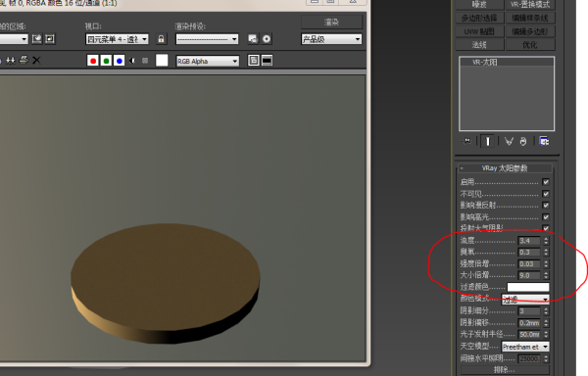This screenshot has height=376, width=588.
Task: Click the 编辑样条线 modifier button
Action: [530, 18]
